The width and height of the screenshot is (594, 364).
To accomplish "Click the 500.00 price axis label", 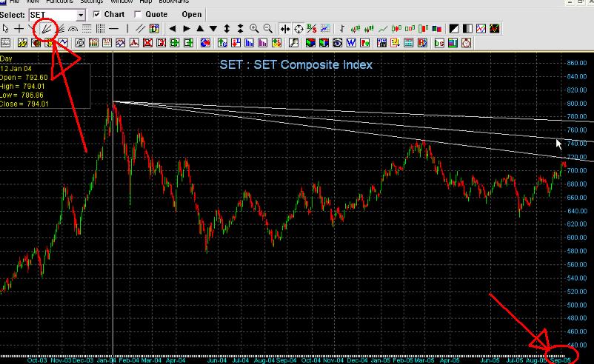I will [576, 305].
